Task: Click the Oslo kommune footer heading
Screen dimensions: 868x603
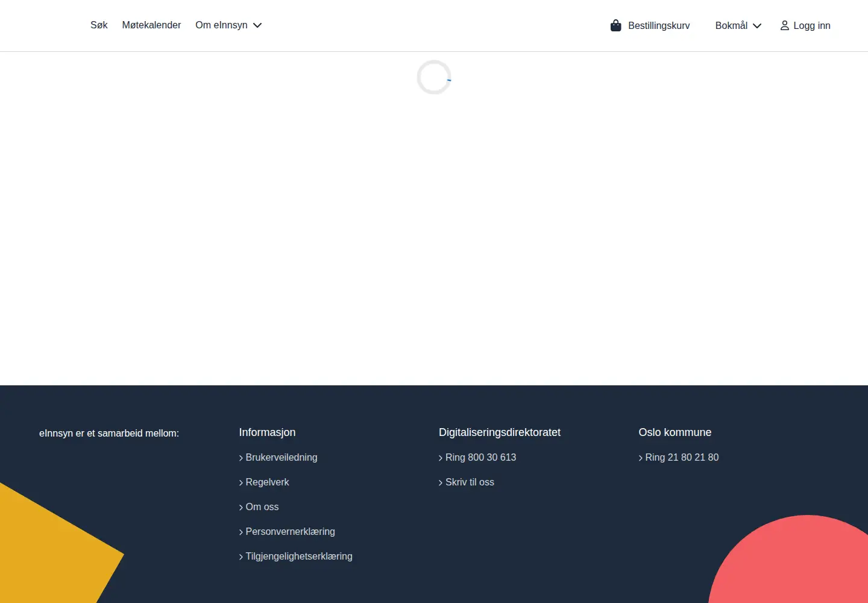Action: (675, 432)
